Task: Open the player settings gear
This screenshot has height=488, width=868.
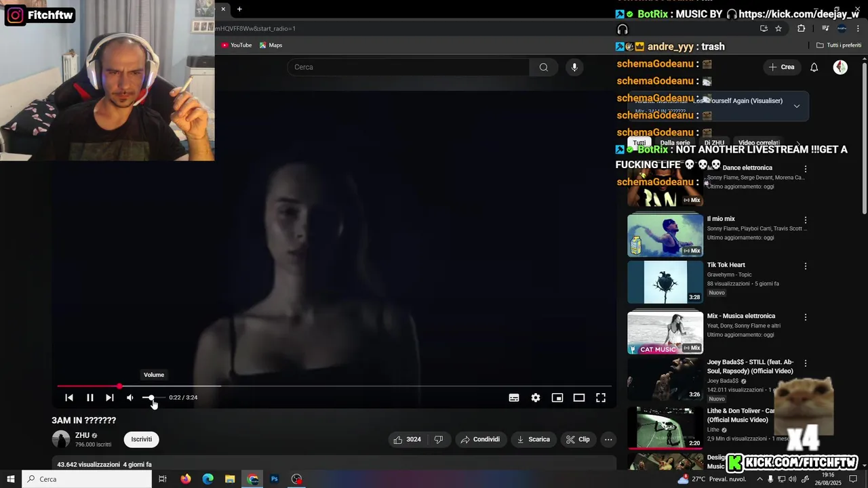Action: pos(536,398)
